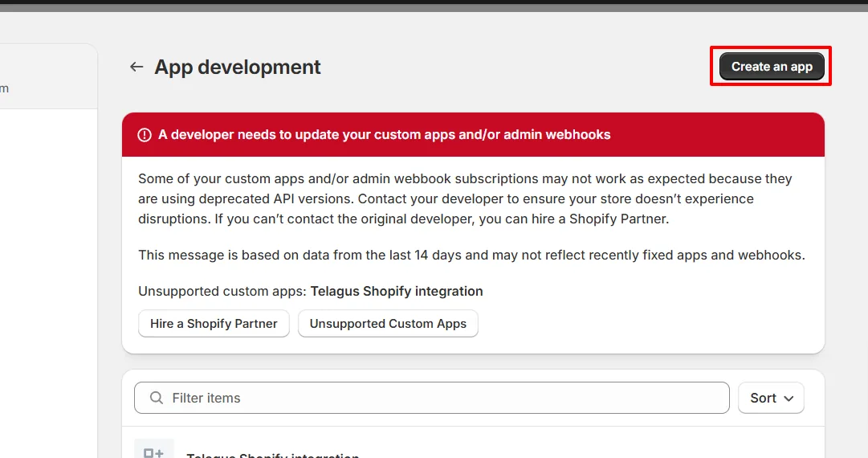868x458 pixels.
Task: Click the warning icon in the red banner
Action: coord(145,135)
